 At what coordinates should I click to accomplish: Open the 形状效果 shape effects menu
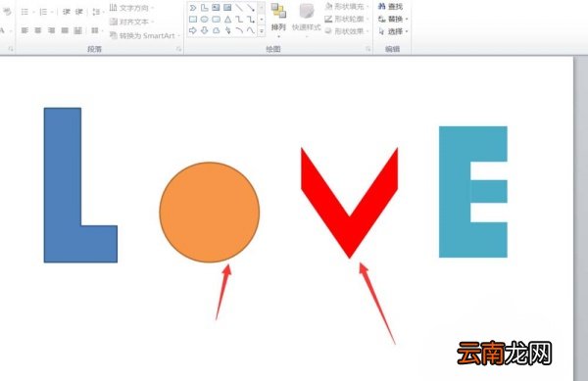[x=347, y=31]
